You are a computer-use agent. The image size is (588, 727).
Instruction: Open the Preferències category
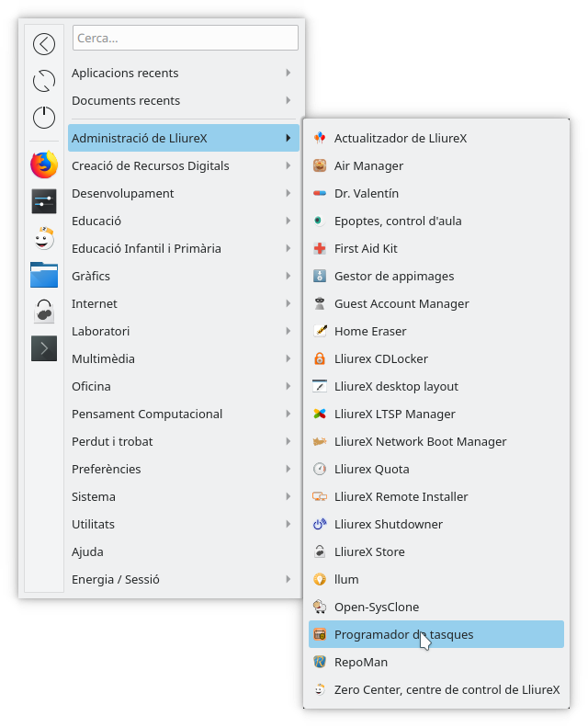(184, 470)
